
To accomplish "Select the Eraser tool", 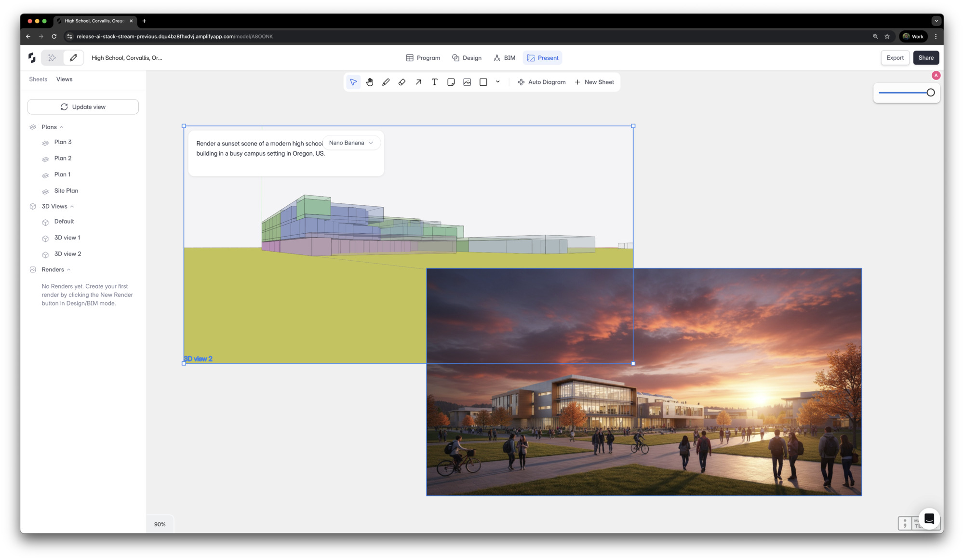I will tap(402, 82).
